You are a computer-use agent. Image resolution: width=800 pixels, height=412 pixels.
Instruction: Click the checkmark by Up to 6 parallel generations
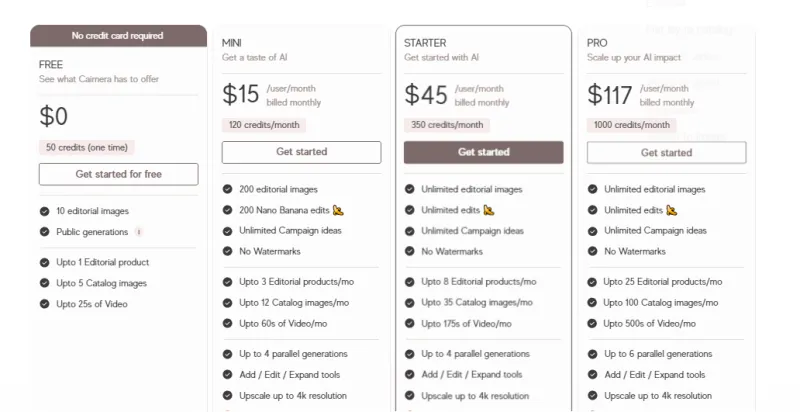[x=593, y=354]
